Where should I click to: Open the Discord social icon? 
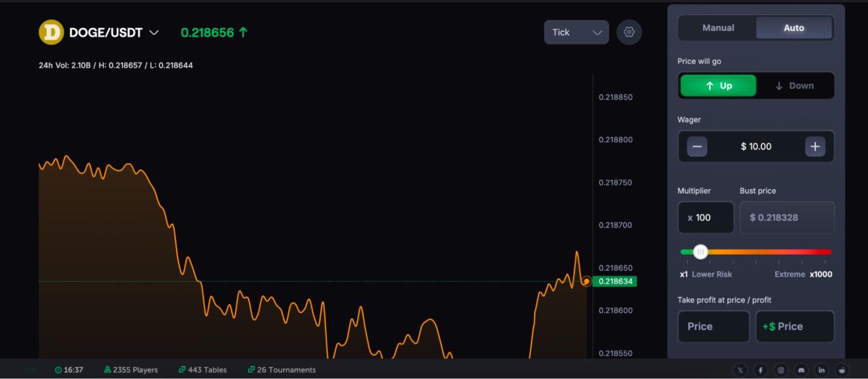pos(801,369)
